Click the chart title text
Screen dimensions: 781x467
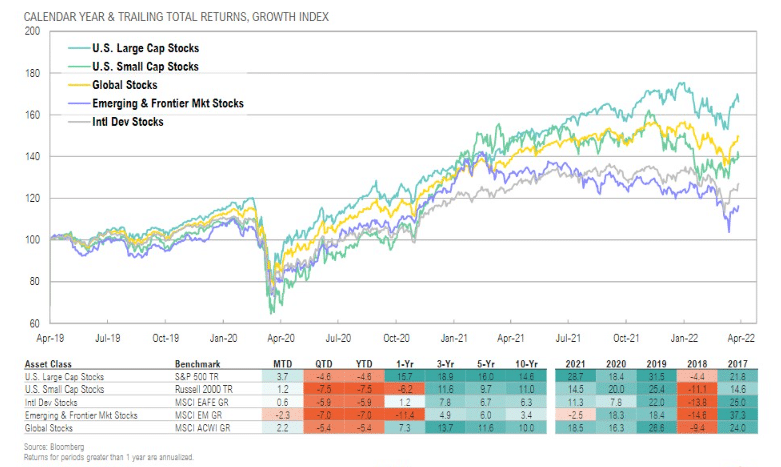[176, 17]
